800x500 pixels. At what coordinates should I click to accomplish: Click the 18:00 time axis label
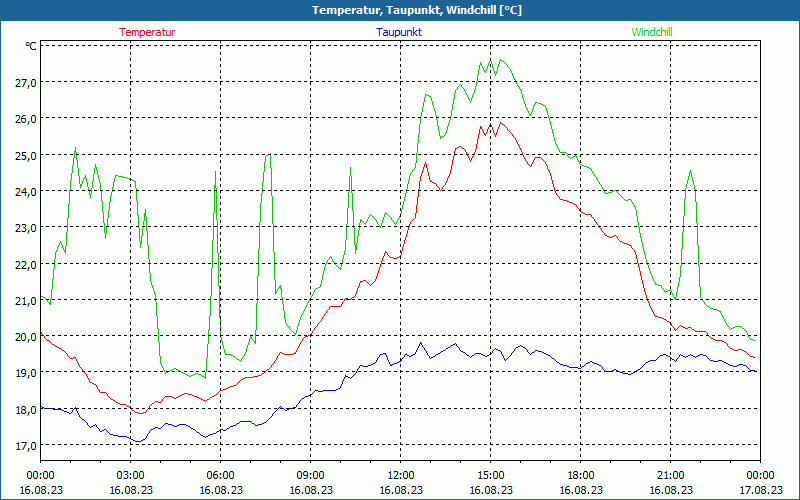pyautogui.click(x=581, y=476)
